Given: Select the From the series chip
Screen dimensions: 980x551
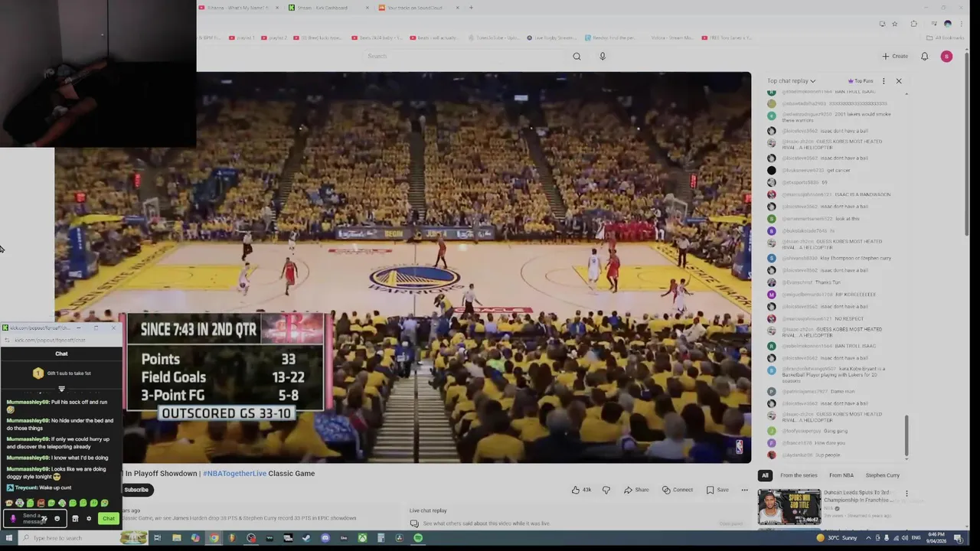Looking at the screenshot, I should click(x=799, y=475).
